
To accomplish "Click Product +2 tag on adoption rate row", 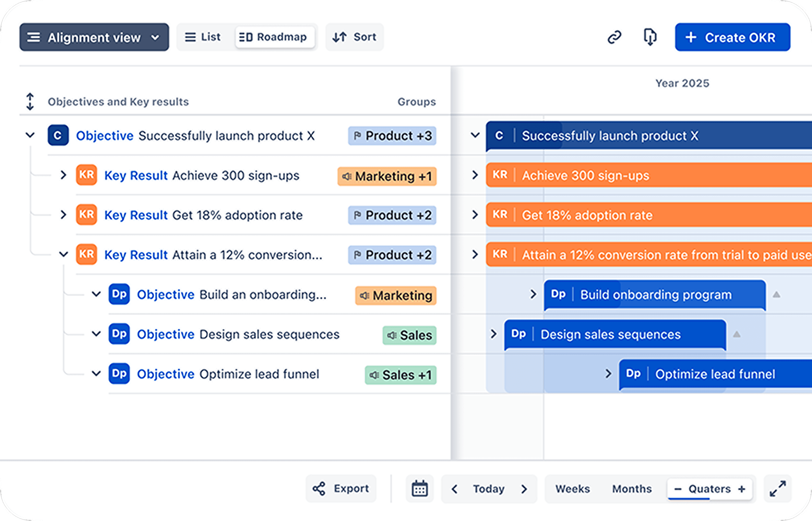I will (x=392, y=215).
